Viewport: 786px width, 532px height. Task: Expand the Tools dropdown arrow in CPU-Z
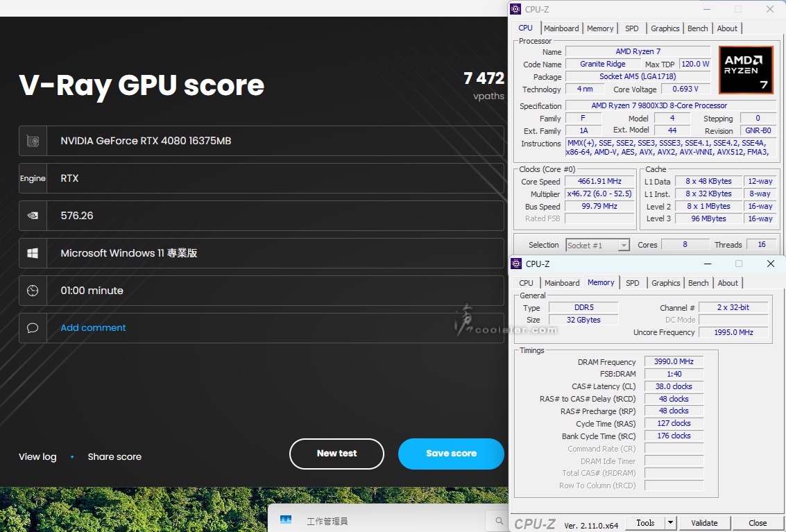pyautogui.click(x=671, y=523)
